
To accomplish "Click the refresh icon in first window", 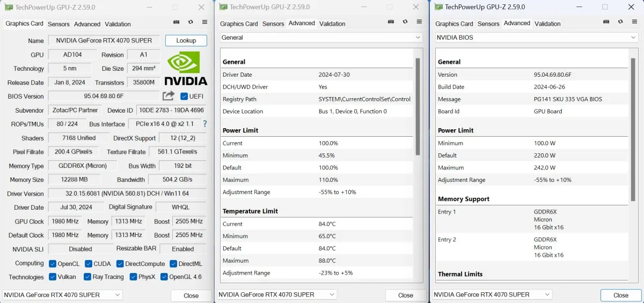I will tap(191, 22).
